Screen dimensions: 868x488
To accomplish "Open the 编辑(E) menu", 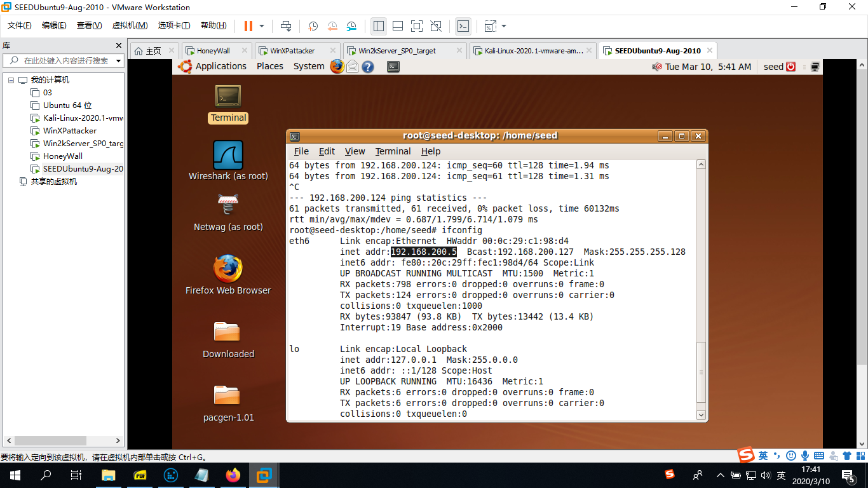I will [x=54, y=25].
